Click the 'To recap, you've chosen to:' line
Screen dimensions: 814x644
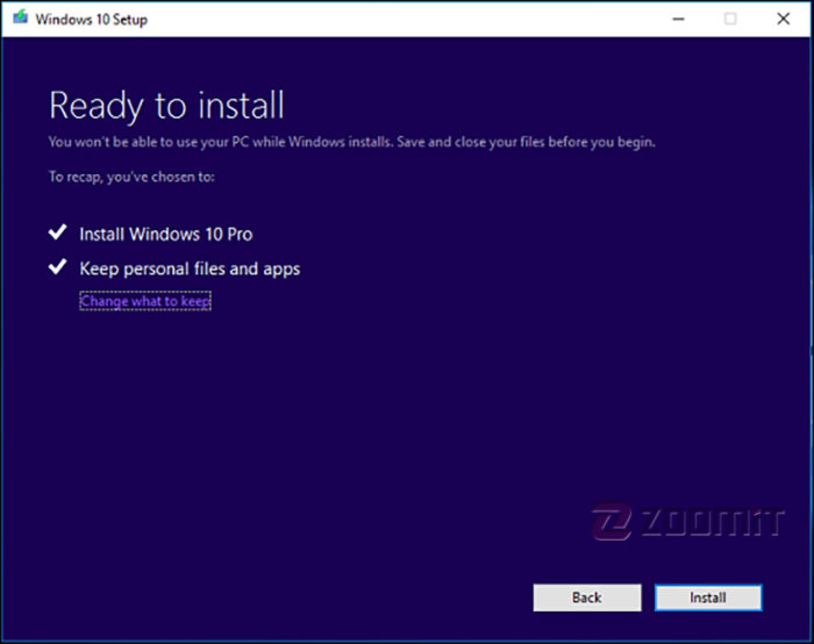pos(132,177)
